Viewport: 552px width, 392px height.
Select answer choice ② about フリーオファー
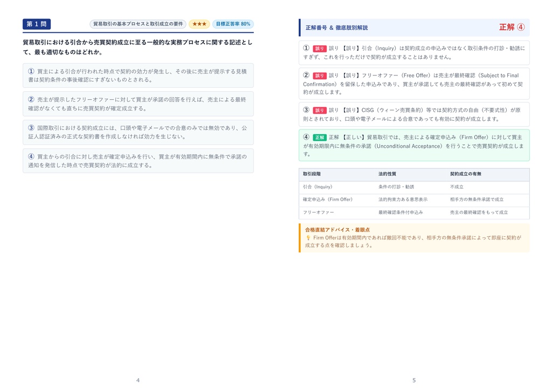[138, 104]
